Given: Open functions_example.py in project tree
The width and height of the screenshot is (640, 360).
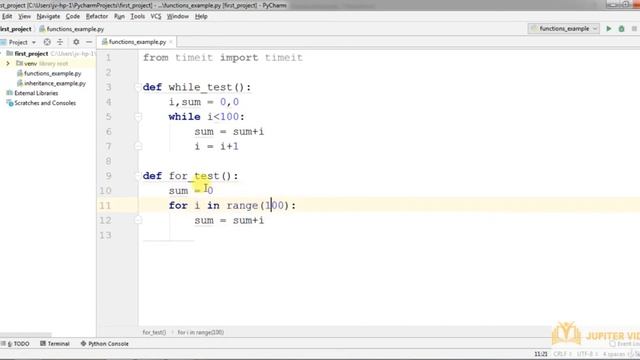Looking at the screenshot, I should tap(49, 73).
